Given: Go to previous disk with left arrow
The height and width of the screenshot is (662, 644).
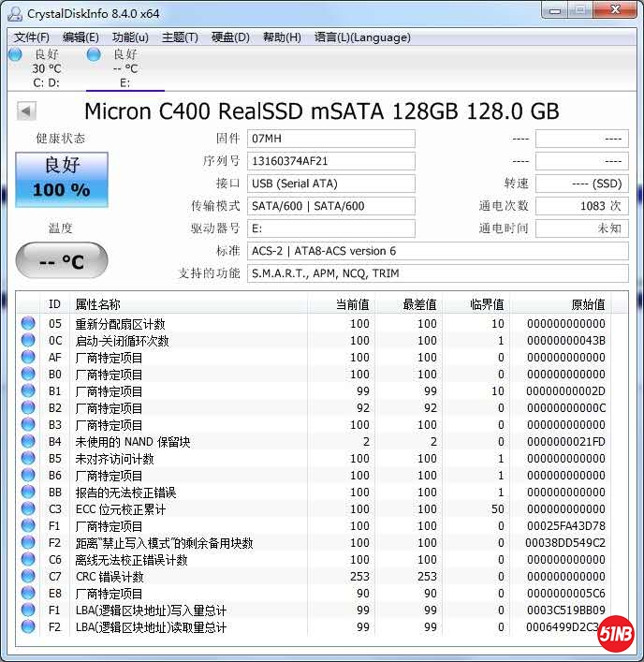Looking at the screenshot, I should pos(26,111).
